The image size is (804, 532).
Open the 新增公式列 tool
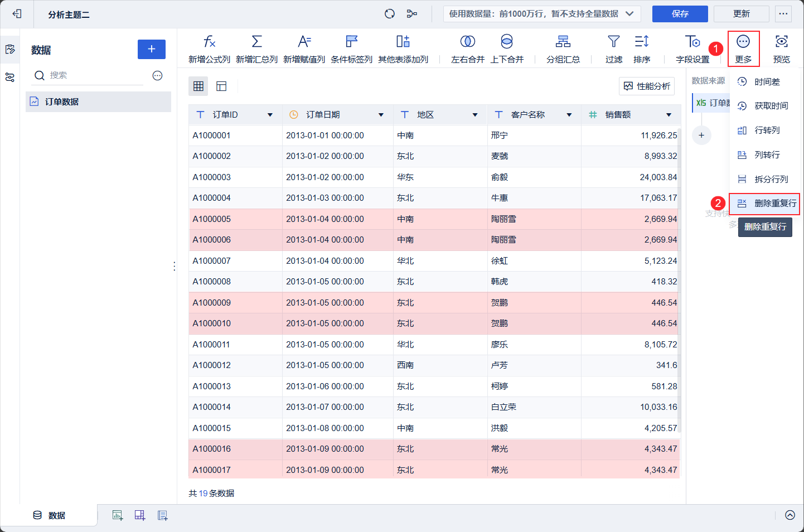(x=209, y=49)
